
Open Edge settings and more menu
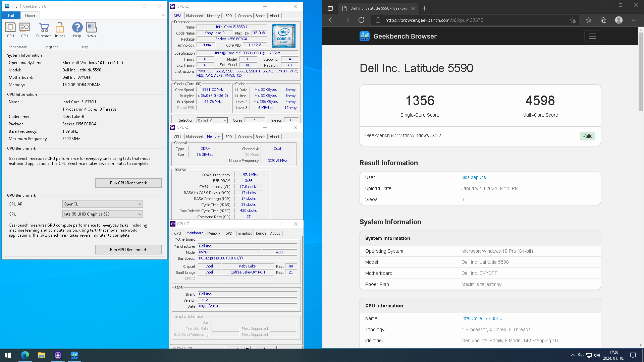[x=634, y=20]
